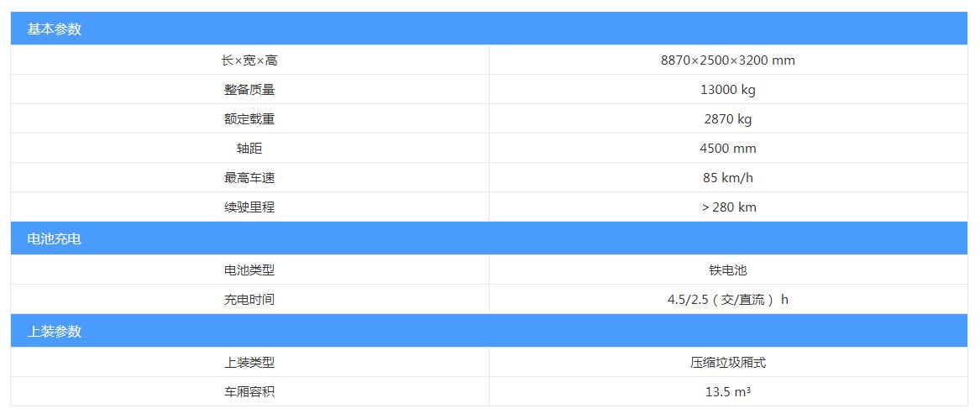Click the 铁电池 value cell

click(728, 270)
